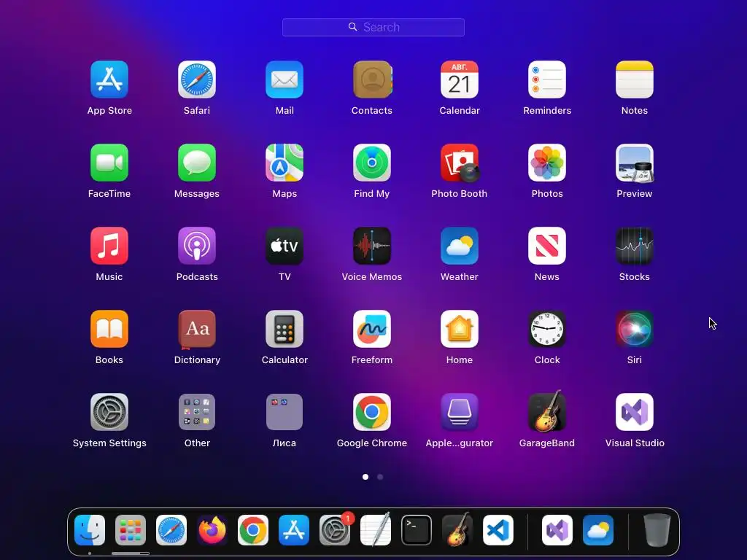Open System Settings from the Launchpad grid
The width and height of the screenshot is (747, 560).
(x=109, y=412)
